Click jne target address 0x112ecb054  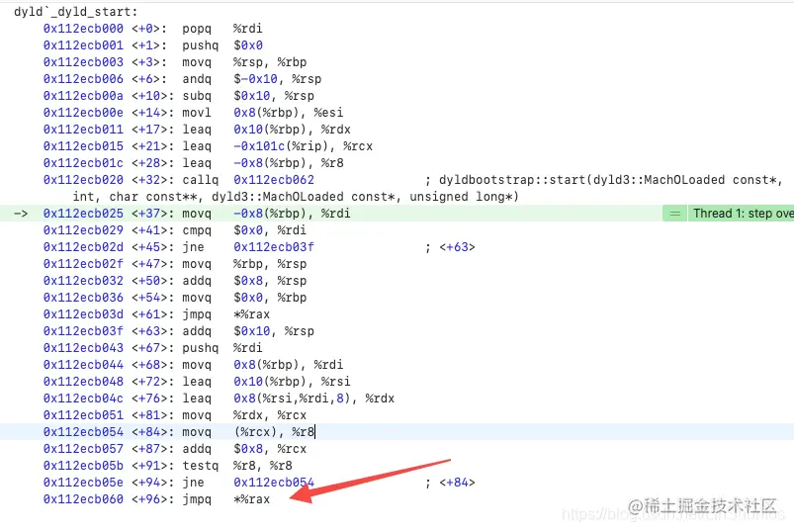[274, 483]
